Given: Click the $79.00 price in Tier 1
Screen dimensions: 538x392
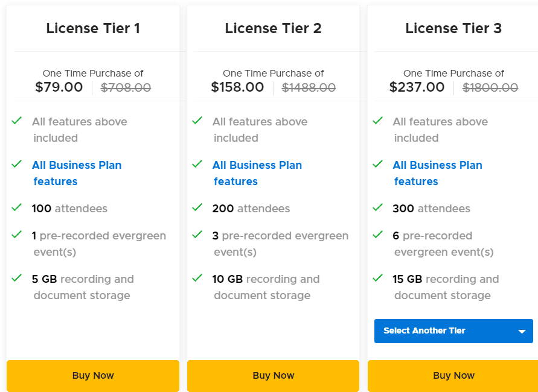Looking at the screenshot, I should (x=59, y=87).
